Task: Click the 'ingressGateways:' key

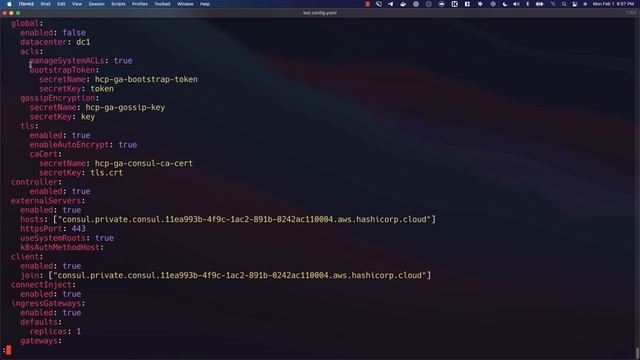Action: (x=48, y=304)
